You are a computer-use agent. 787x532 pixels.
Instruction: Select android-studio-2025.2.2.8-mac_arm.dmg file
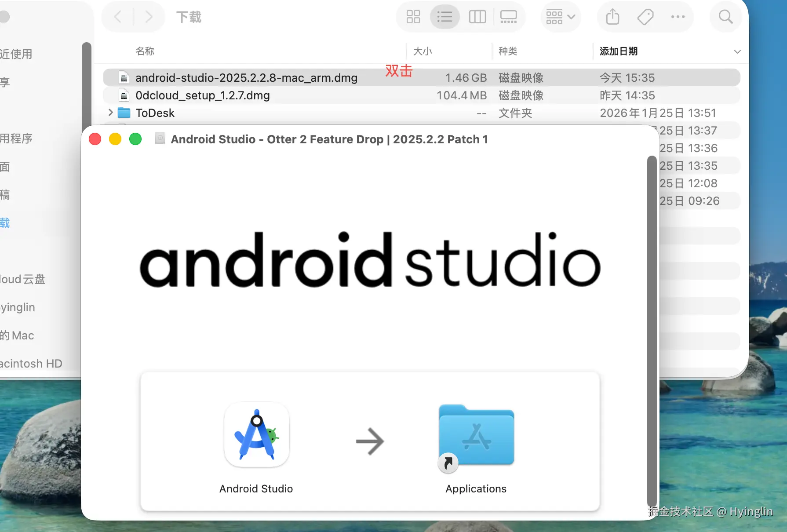tap(421, 78)
